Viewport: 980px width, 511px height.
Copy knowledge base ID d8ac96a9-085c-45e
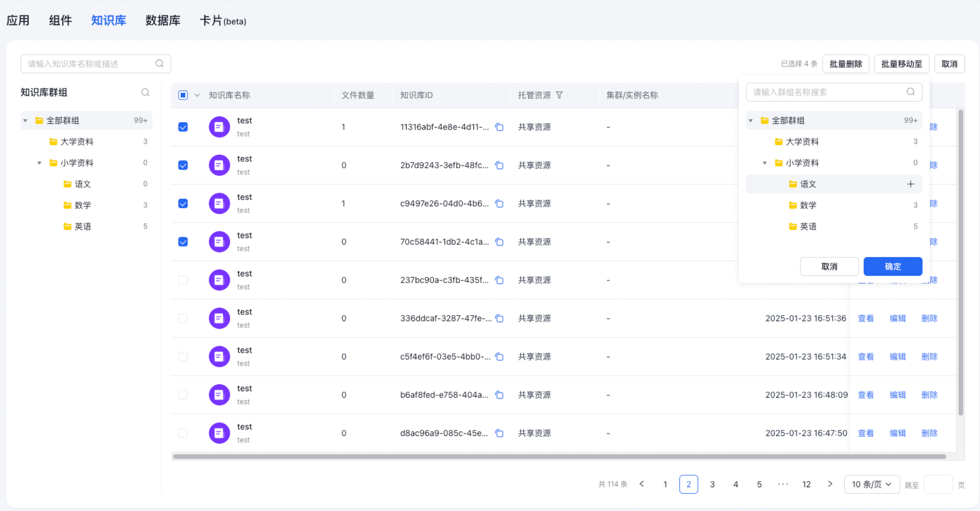499,433
